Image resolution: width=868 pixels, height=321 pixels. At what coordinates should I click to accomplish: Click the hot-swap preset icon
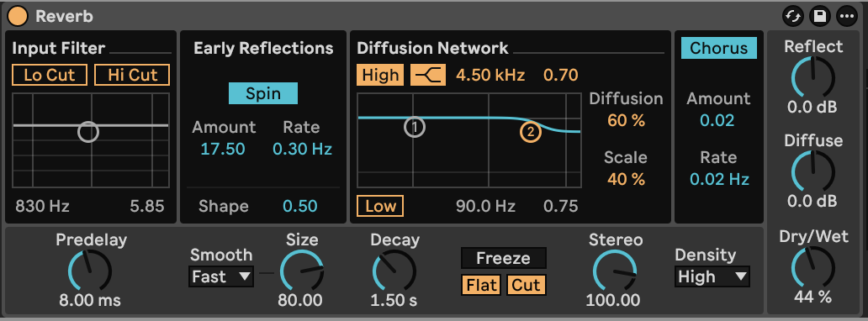pos(792,16)
